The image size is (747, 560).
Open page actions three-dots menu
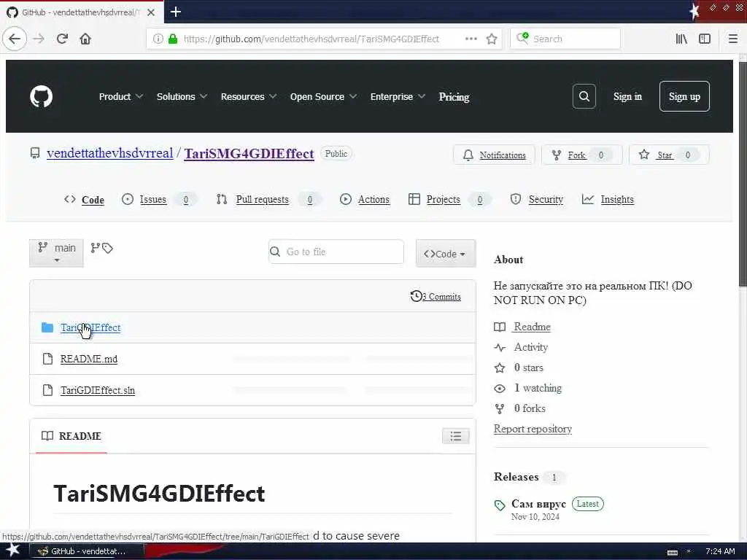coord(471,39)
